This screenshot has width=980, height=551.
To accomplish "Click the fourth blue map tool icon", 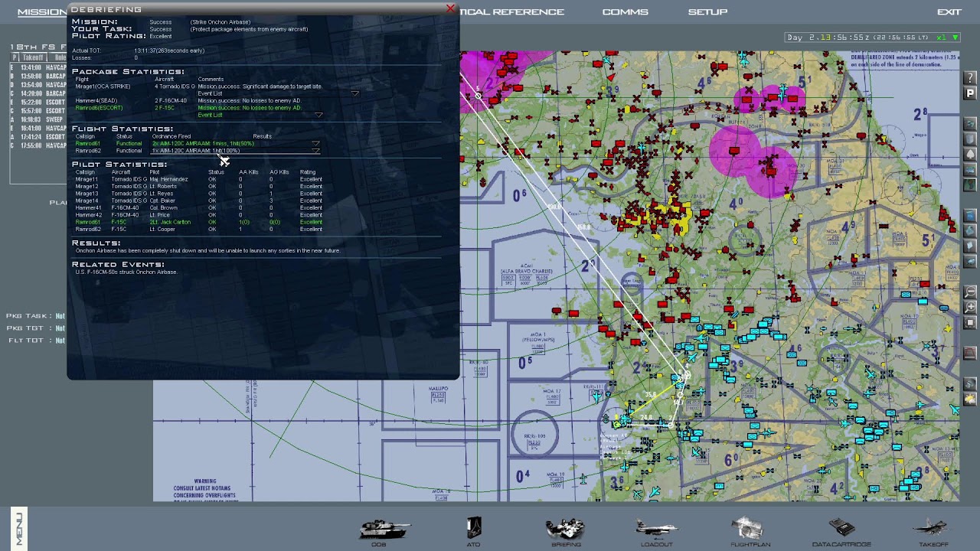I will pyautogui.click(x=970, y=262).
